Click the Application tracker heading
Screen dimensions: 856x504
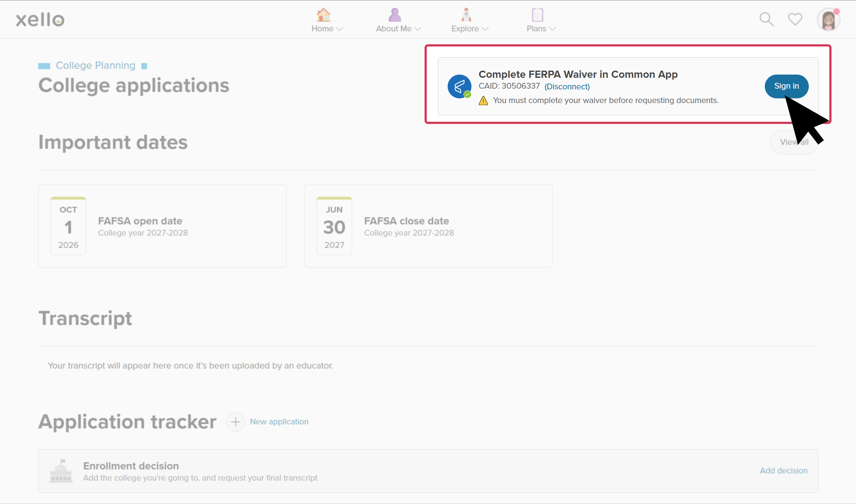[127, 422]
